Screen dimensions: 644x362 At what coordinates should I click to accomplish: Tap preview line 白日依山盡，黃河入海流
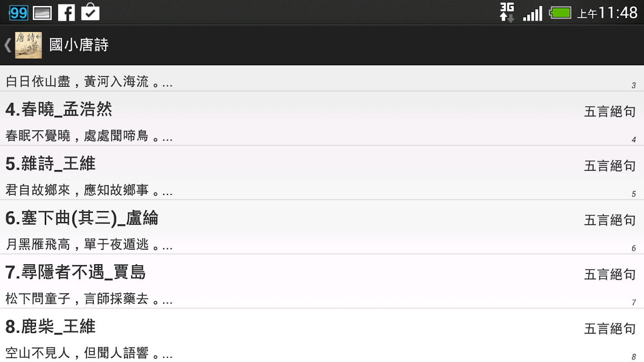89,82
